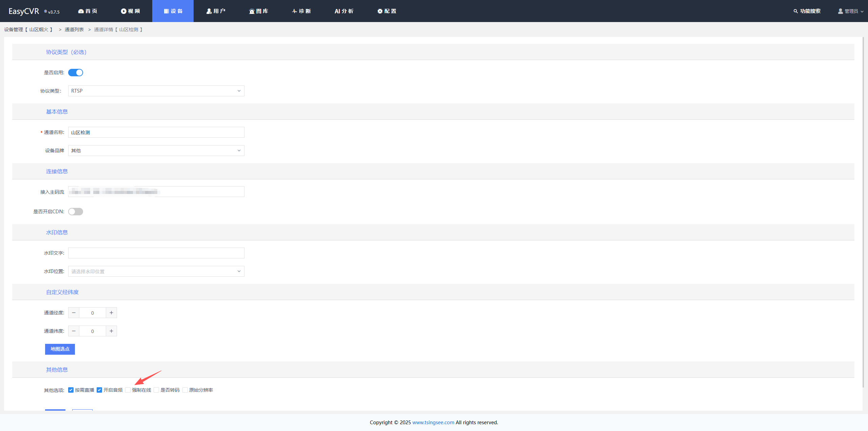Viewport: 868px width, 431px height.
Task: Expand the 设备品牌 dropdown
Action: (x=156, y=151)
